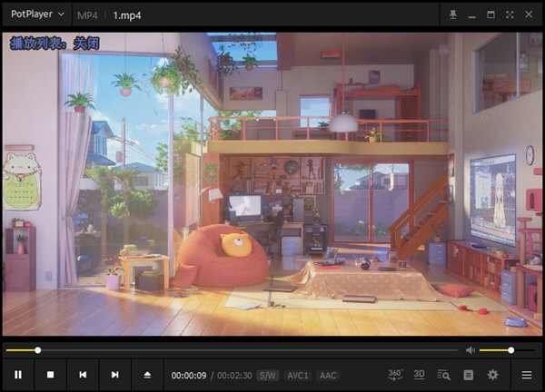The width and height of the screenshot is (545, 392).
Task: Click the S/W decoder indicator
Action: pyautogui.click(x=267, y=375)
